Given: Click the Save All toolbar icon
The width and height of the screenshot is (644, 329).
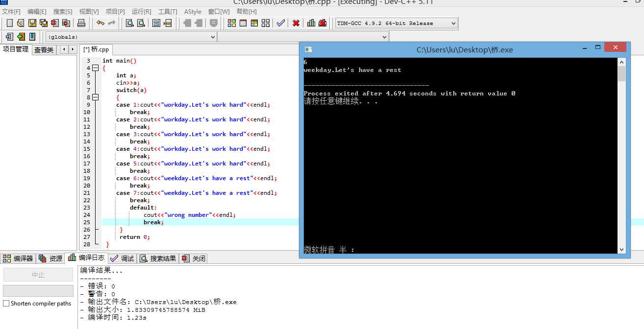Looking at the screenshot, I should tap(44, 23).
